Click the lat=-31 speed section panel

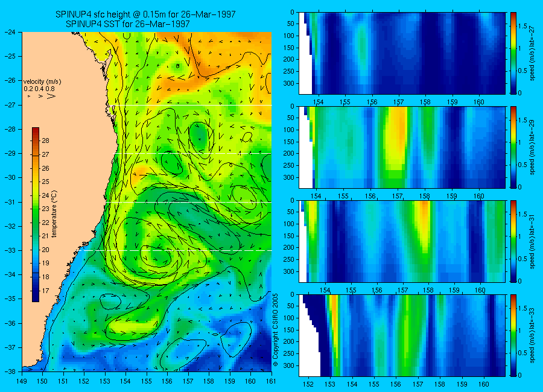pyautogui.click(x=402, y=241)
